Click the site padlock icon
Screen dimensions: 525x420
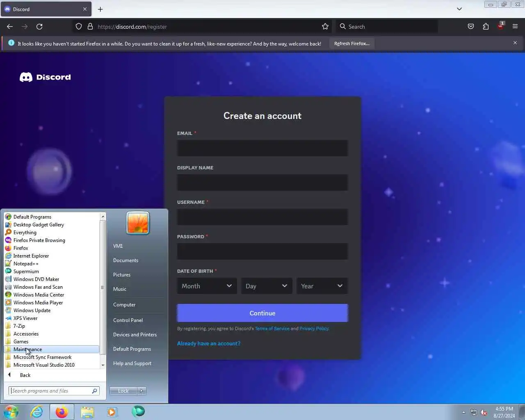90,27
